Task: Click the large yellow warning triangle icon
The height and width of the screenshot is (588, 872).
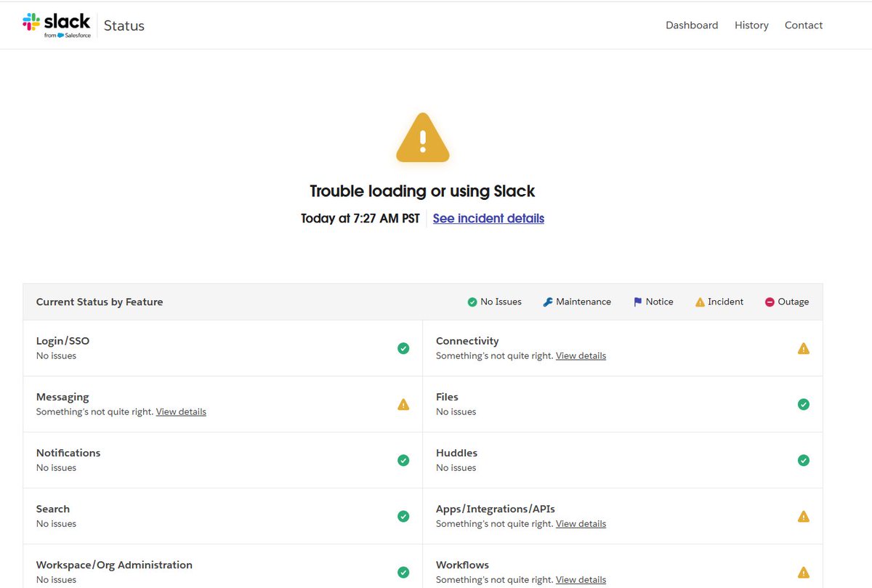Action: coord(423,137)
